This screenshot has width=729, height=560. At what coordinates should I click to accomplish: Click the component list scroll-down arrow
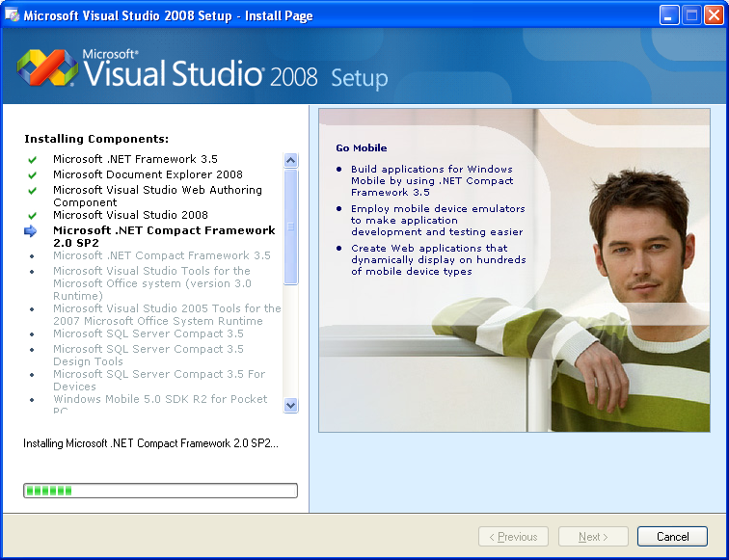pos(290,405)
